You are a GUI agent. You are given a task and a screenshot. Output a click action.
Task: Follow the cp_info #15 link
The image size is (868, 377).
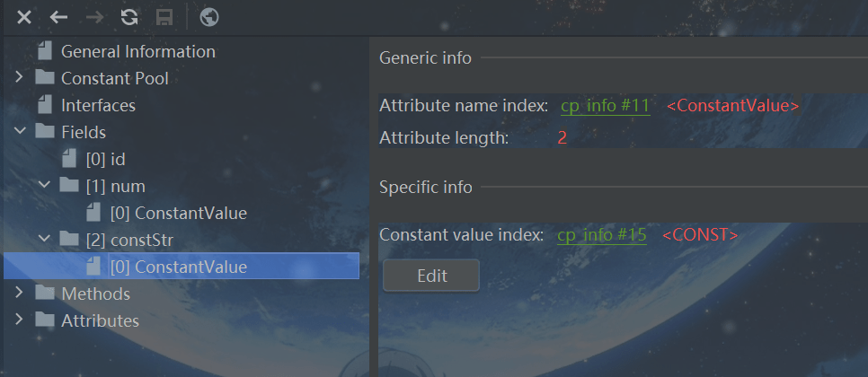pos(601,235)
